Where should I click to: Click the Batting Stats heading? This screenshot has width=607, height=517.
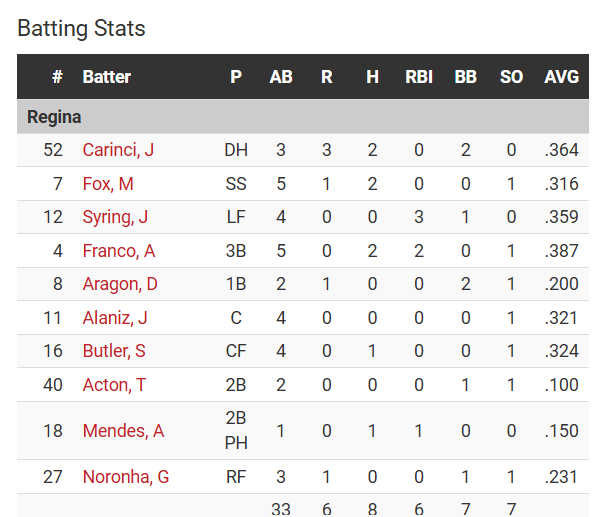click(81, 28)
